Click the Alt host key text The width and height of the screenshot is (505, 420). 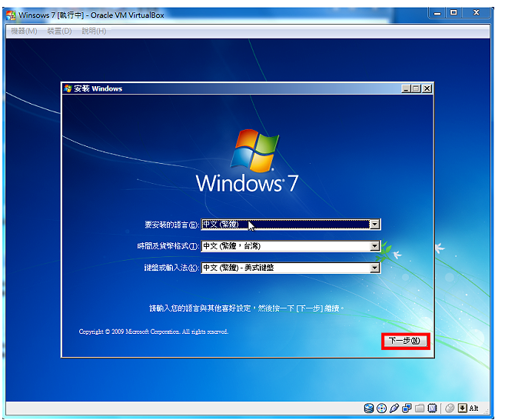click(473, 408)
